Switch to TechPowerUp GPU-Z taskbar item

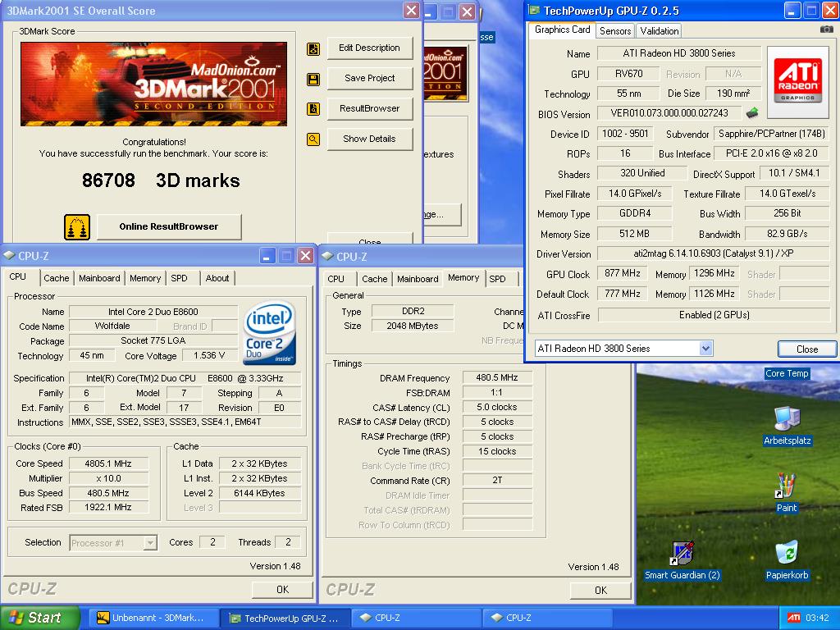[x=285, y=618]
